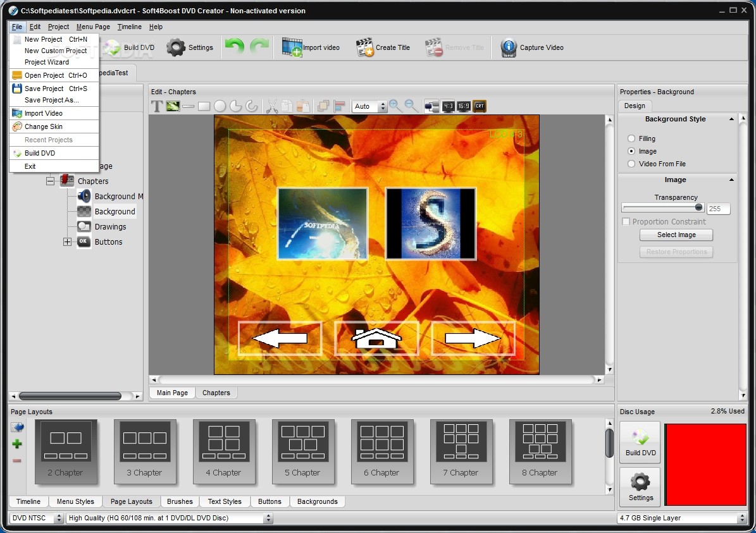The width and height of the screenshot is (756, 533).
Task: Click the Transparency slider handle
Action: (x=698, y=208)
